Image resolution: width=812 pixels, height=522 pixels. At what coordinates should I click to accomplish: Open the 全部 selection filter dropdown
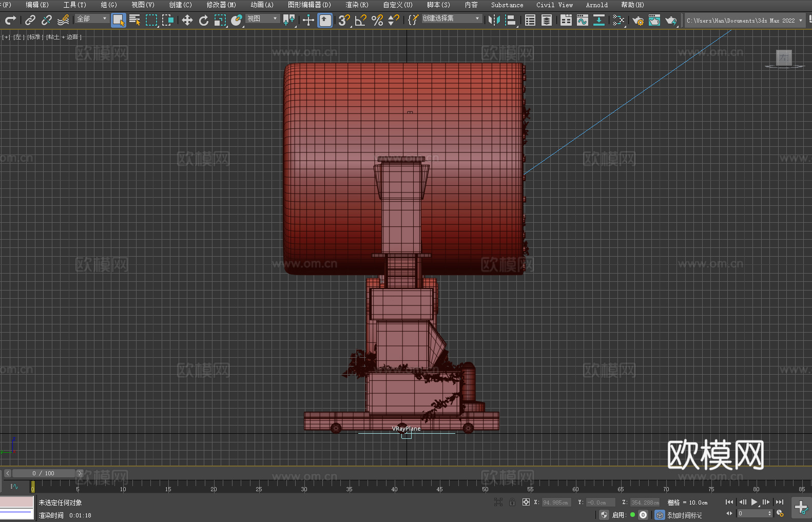[92, 19]
